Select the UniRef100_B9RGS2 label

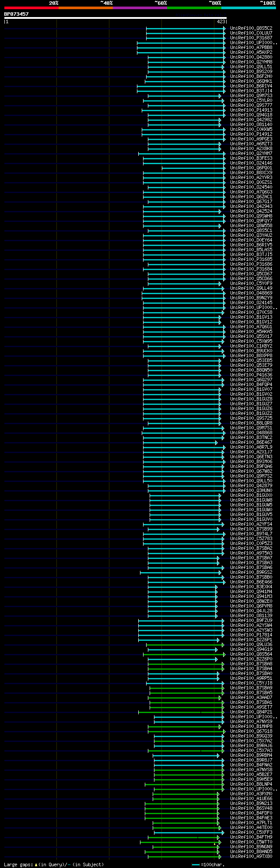(x=251, y=572)
